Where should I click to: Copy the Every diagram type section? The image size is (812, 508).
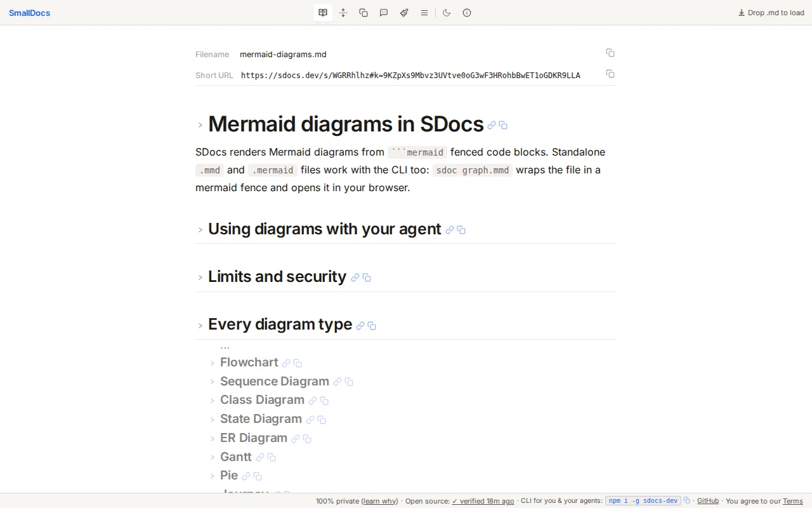372,326
